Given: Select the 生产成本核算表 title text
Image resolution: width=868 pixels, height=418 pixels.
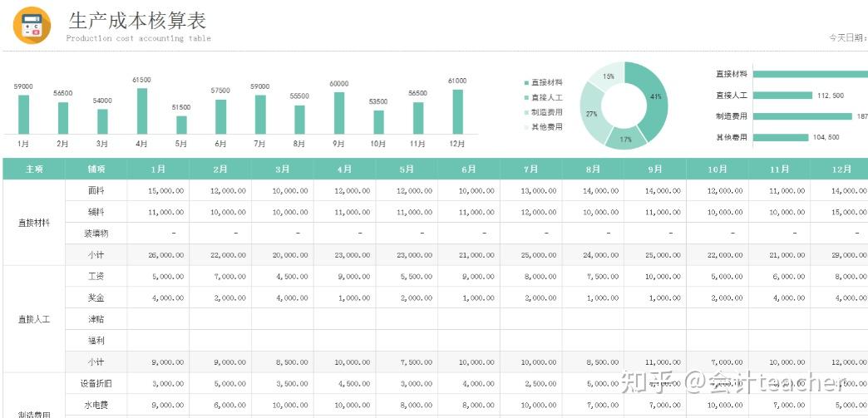Looking at the screenshot, I should tap(137, 21).
